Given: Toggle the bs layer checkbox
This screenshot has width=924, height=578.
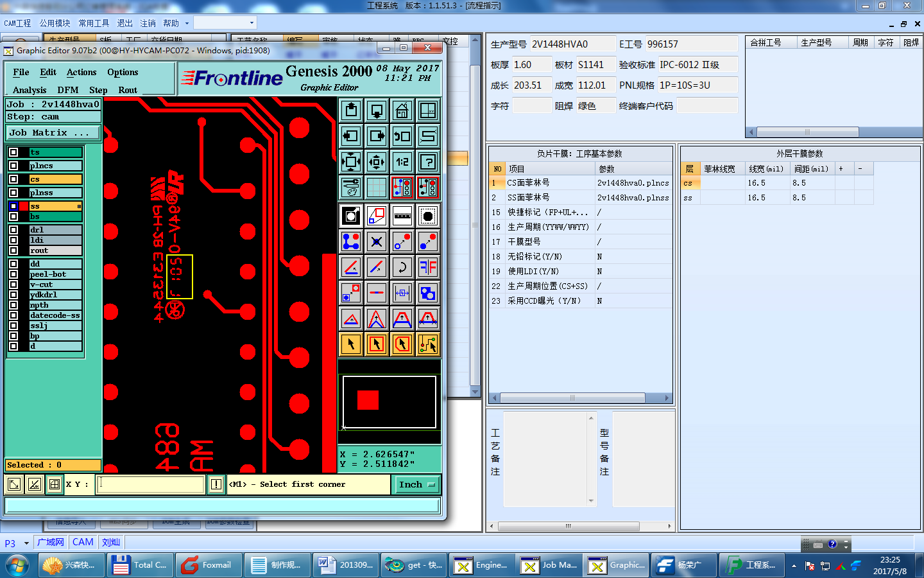Looking at the screenshot, I should tap(13, 216).
